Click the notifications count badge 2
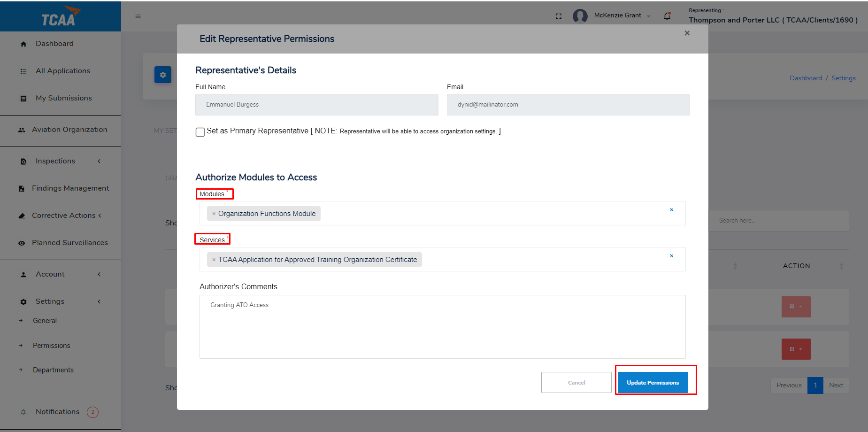The width and height of the screenshot is (868, 432). 92,412
